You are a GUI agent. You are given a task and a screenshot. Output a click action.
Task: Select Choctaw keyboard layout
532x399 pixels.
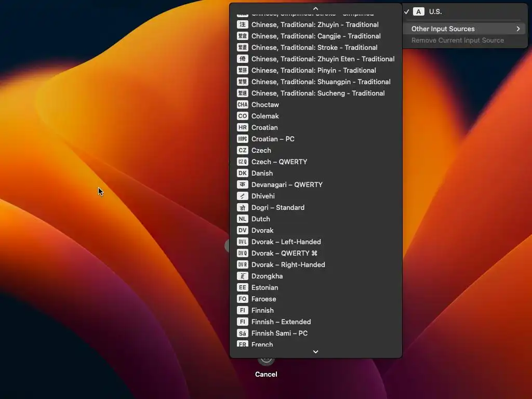pyautogui.click(x=315, y=104)
